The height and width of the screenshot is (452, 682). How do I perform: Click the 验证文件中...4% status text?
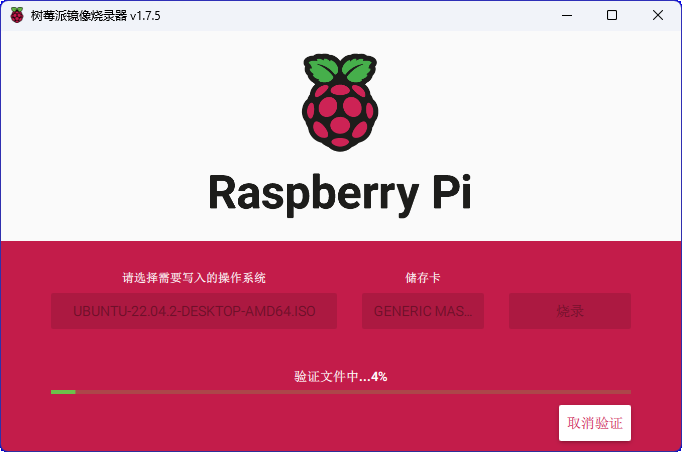[341, 376]
